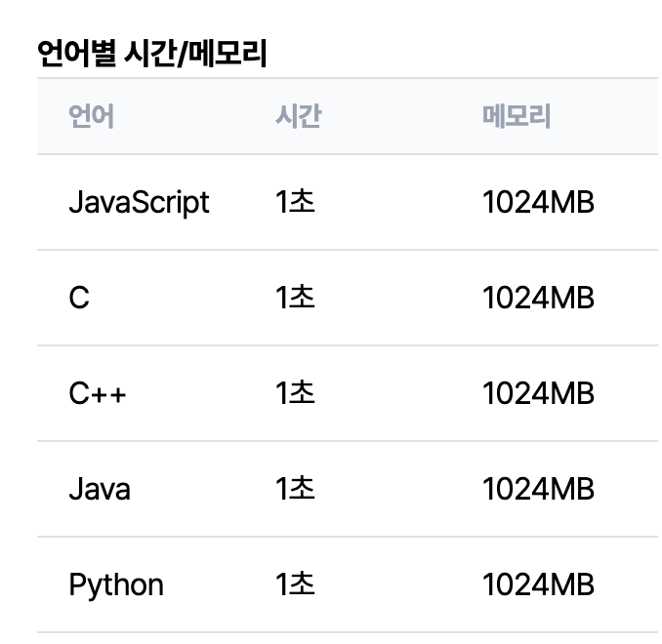Select 1024MB memory in Python row
The image size is (662, 644).
click(538, 584)
